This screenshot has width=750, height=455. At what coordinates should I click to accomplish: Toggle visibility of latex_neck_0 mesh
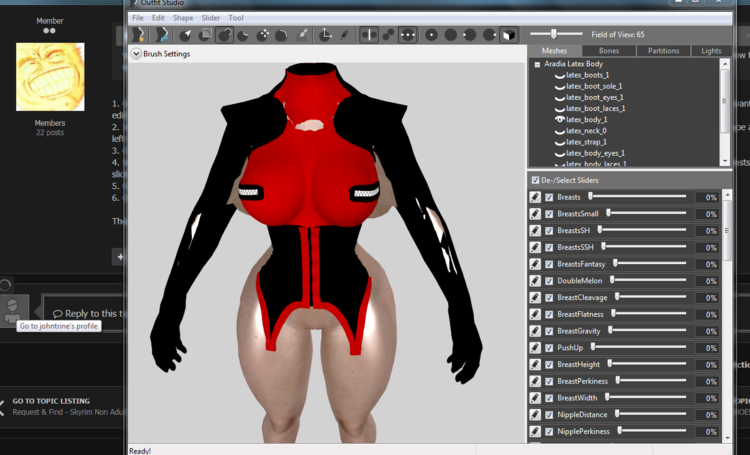[x=559, y=131]
